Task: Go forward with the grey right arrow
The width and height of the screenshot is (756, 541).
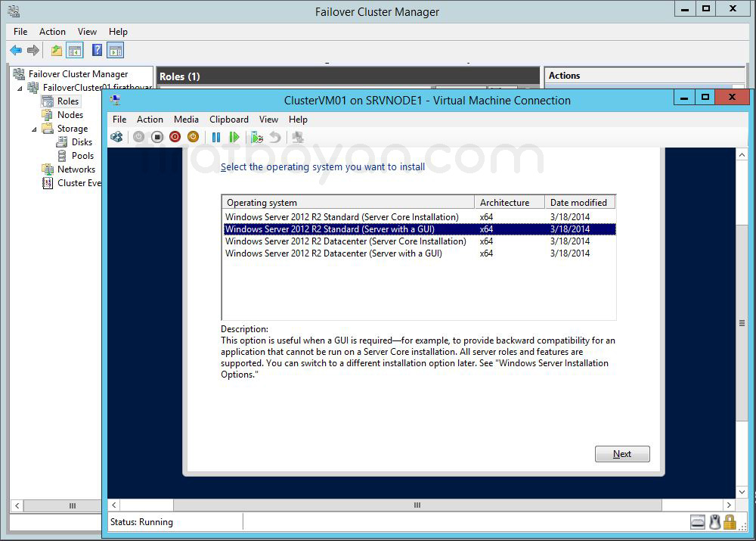Action: tap(33, 50)
